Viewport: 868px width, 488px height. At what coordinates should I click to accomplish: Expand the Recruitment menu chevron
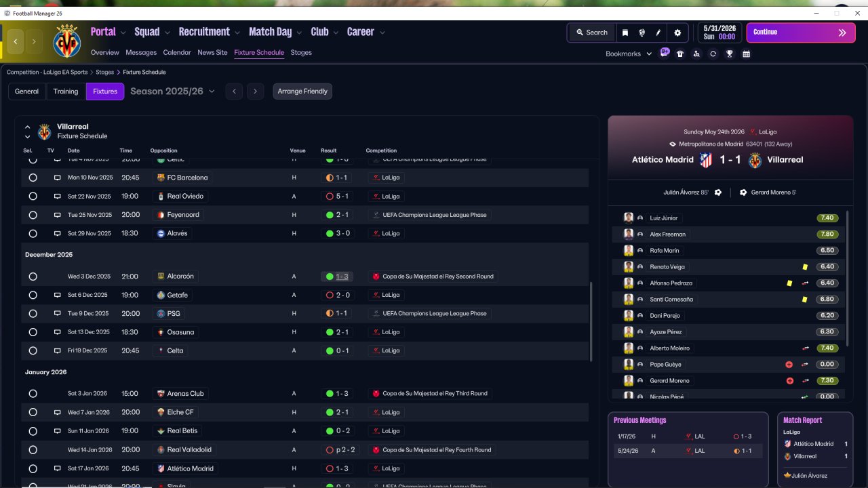point(237,33)
